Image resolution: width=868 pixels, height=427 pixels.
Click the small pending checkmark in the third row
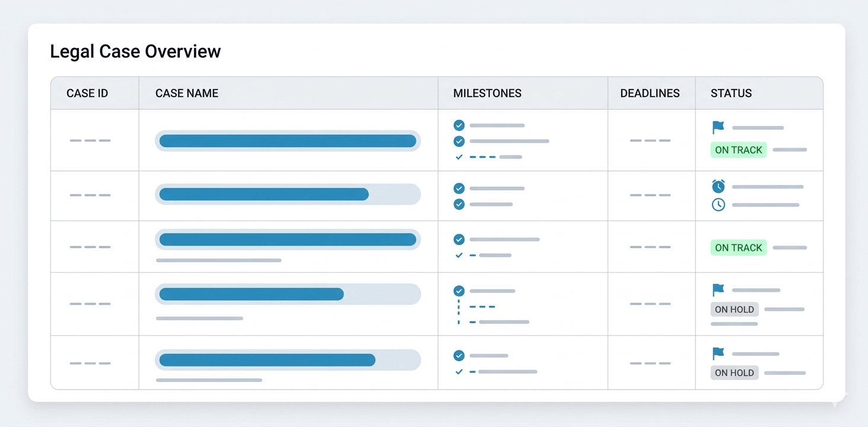coord(459,255)
